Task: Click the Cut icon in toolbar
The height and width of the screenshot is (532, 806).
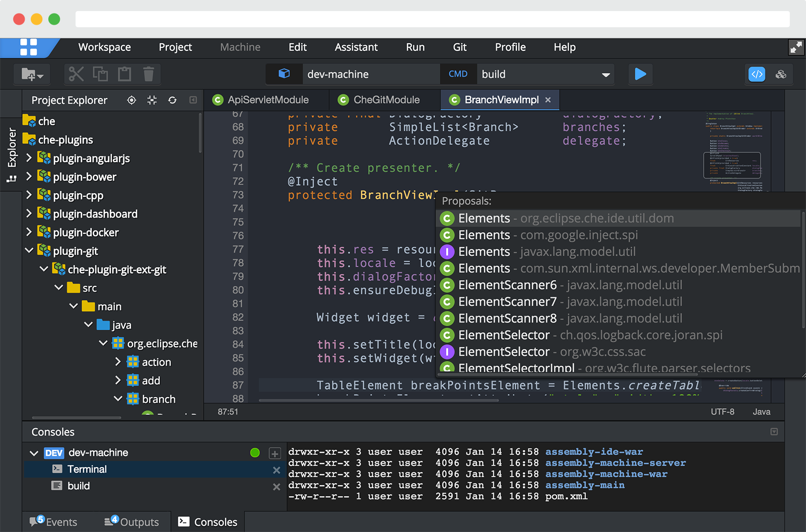Action: point(76,74)
